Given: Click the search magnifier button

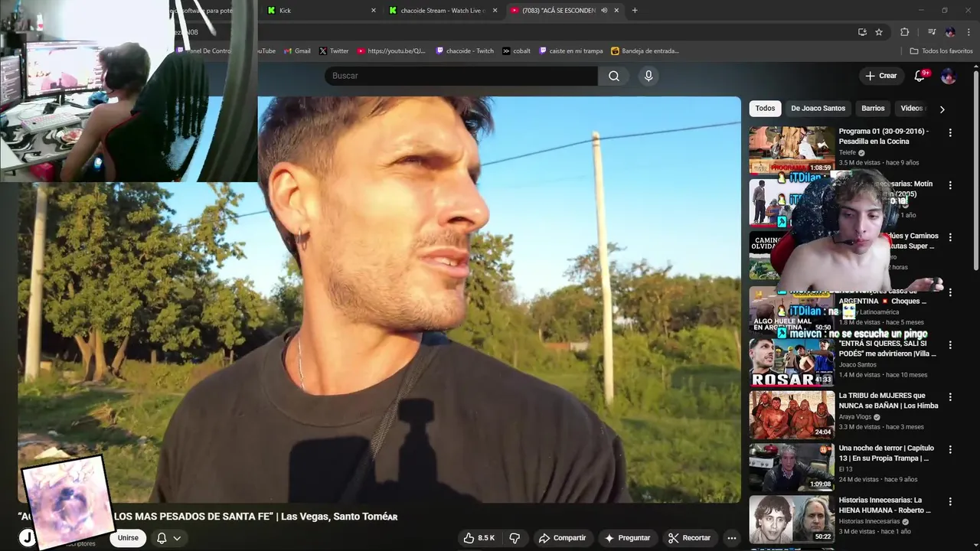Looking at the screenshot, I should [614, 76].
